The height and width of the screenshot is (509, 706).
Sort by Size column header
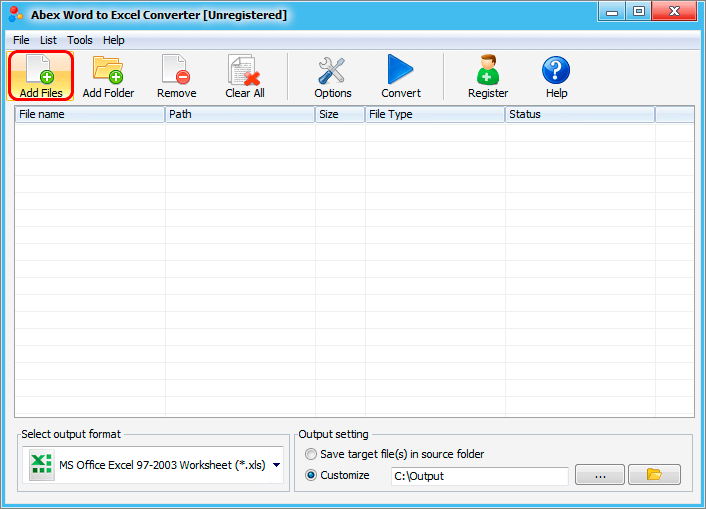pyautogui.click(x=340, y=114)
